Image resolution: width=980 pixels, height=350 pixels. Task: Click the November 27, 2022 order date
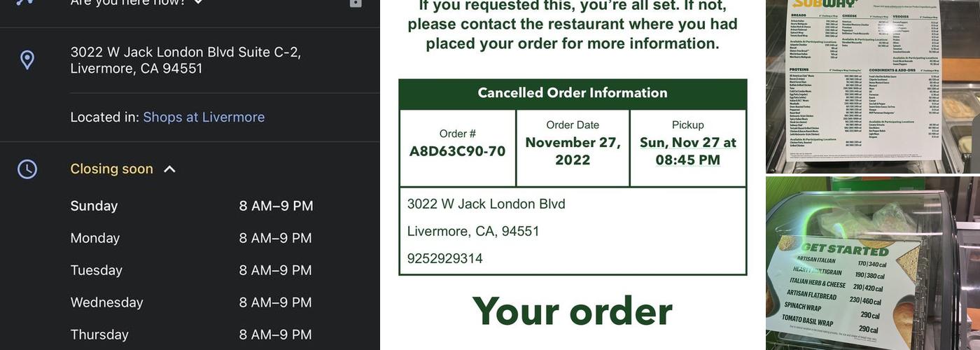573,151
